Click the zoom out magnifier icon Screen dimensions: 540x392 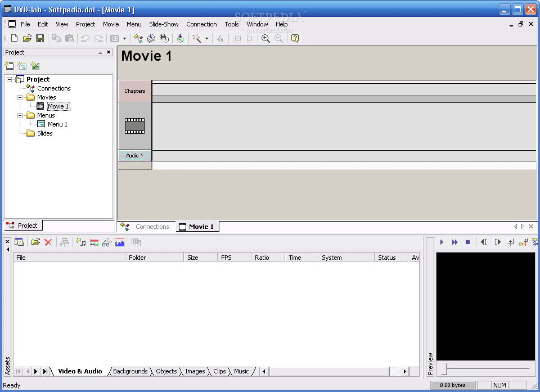pyautogui.click(x=278, y=38)
